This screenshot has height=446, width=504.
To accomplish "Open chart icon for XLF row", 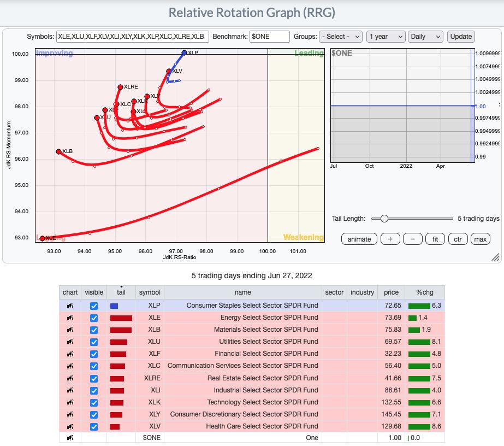I will pyautogui.click(x=70, y=354).
